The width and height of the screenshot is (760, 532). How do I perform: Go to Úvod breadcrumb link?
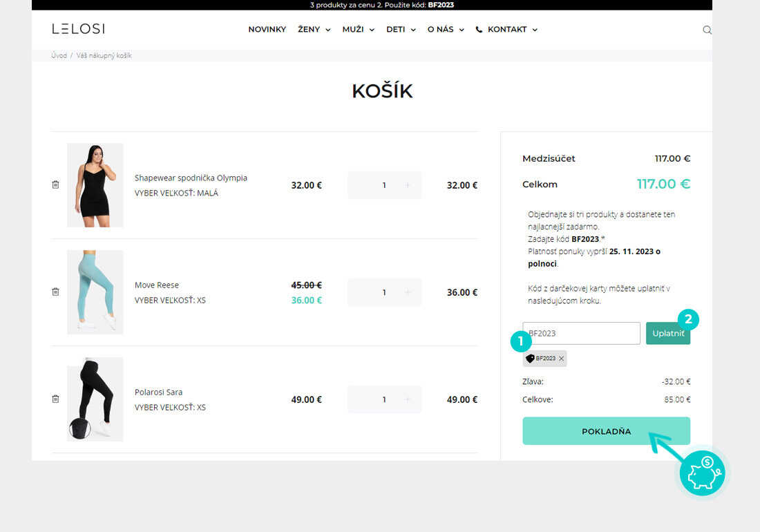59,56
